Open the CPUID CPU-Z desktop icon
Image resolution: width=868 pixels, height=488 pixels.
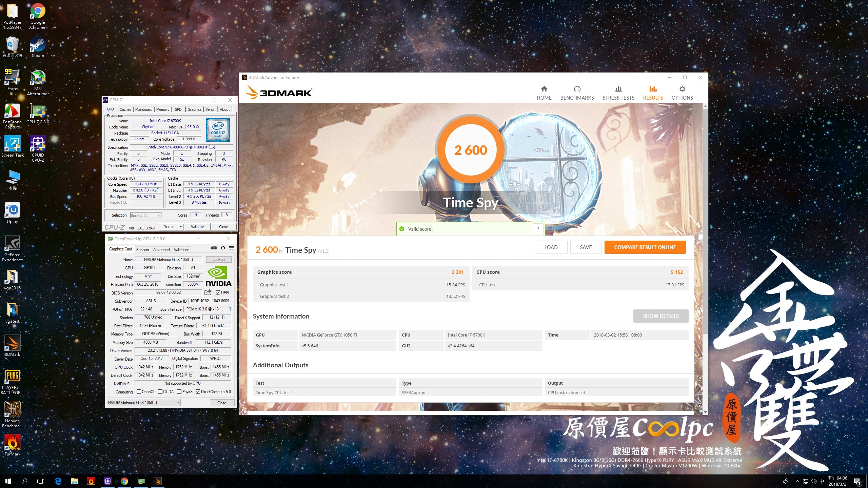38,149
